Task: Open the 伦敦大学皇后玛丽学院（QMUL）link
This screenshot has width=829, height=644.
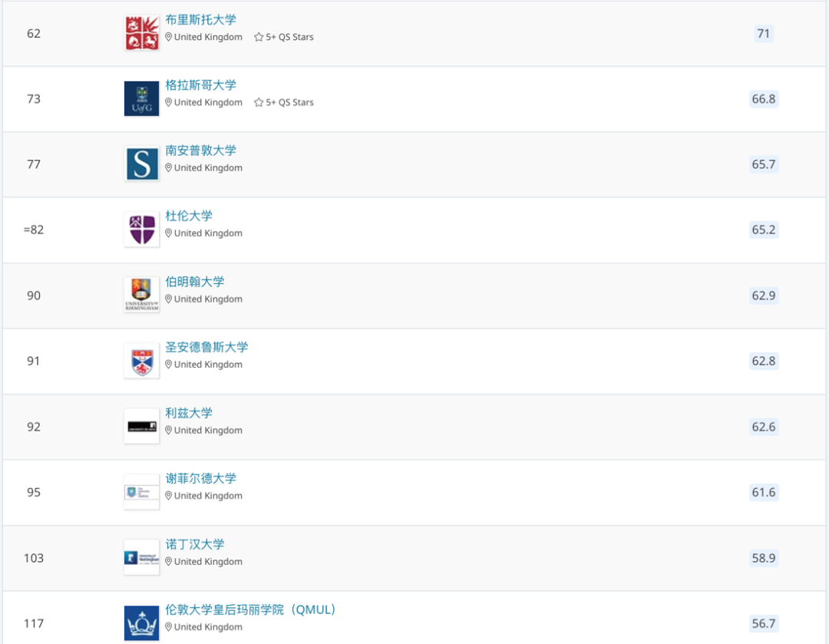Action: (251, 609)
